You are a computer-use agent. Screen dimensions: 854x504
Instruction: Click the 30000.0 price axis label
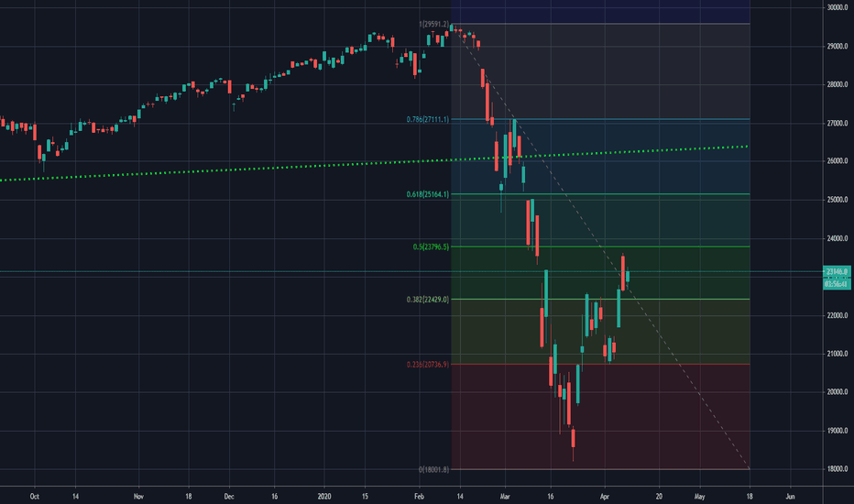pos(838,7)
